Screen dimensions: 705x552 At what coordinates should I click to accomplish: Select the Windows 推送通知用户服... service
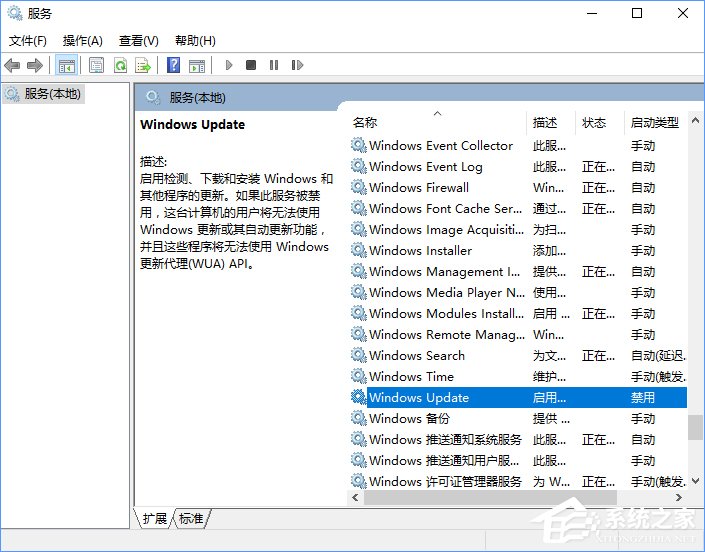click(x=518, y=460)
